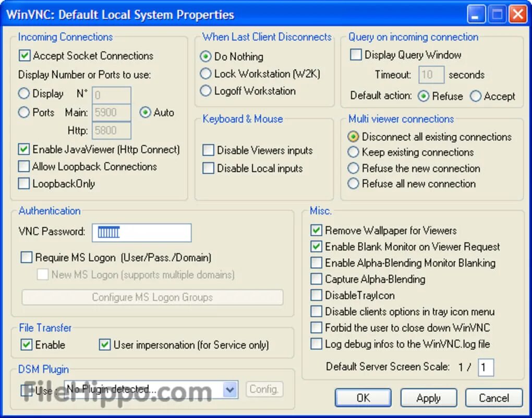The width and height of the screenshot is (532, 418).
Task: Click the Cancel button
Action: [x=494, y=398]
